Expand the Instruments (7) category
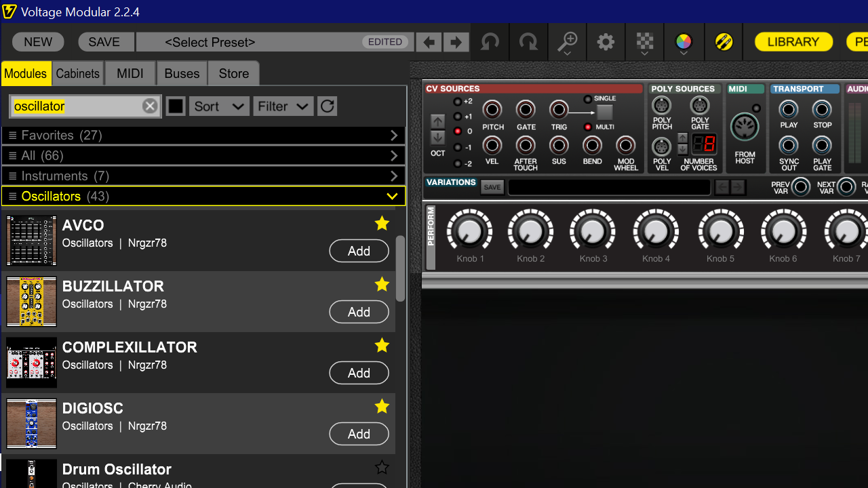The width and height of the screenshot is (868, 488). click(x=203, y=176)
